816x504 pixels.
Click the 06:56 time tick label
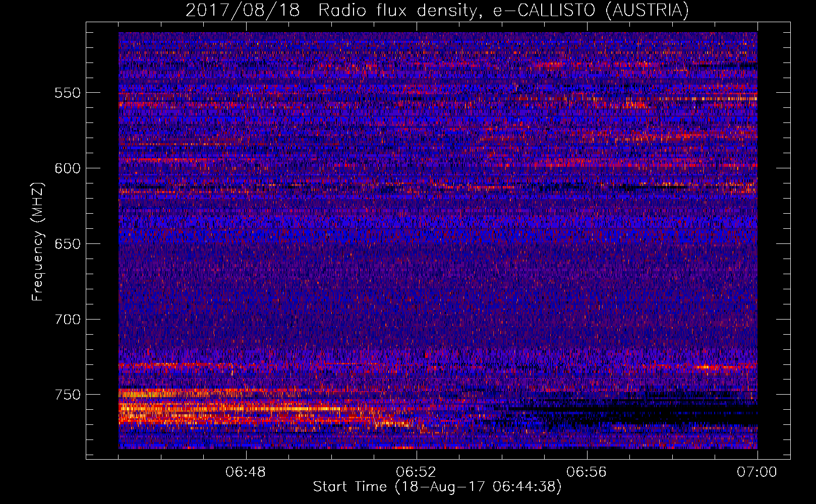(x=587, y=472)
